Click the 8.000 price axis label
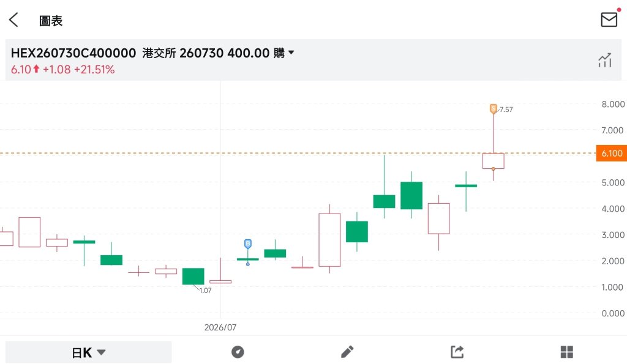627x364 pixels. pos(612,104)
